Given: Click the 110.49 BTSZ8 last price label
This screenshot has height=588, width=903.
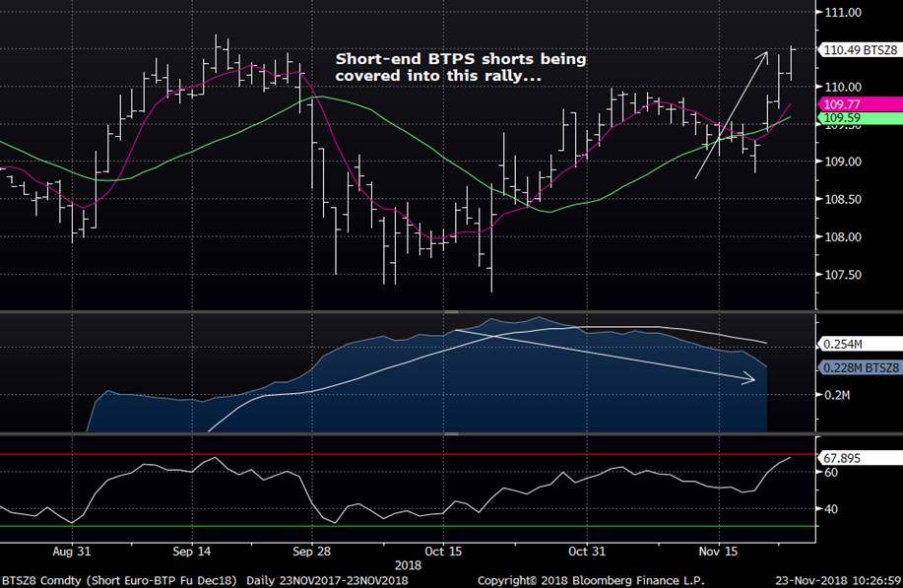Looking at the screenshot, I should (x=861, y=50).
